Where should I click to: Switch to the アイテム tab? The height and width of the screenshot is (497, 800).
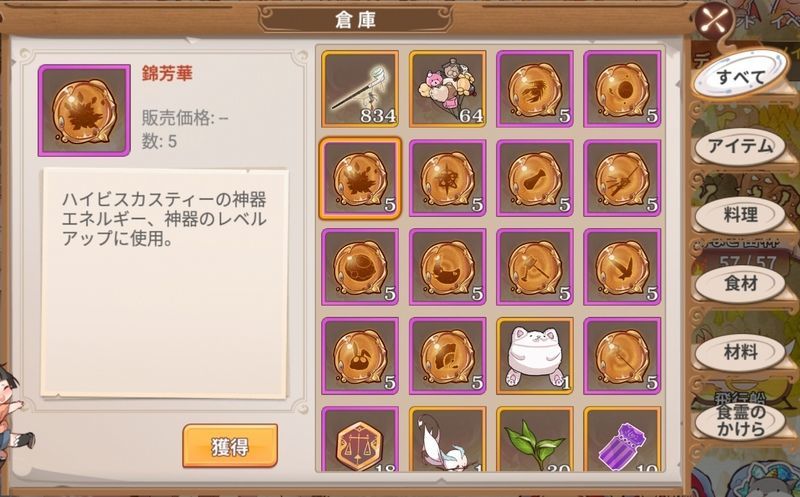pyautogui.click(x=740, y=146)
